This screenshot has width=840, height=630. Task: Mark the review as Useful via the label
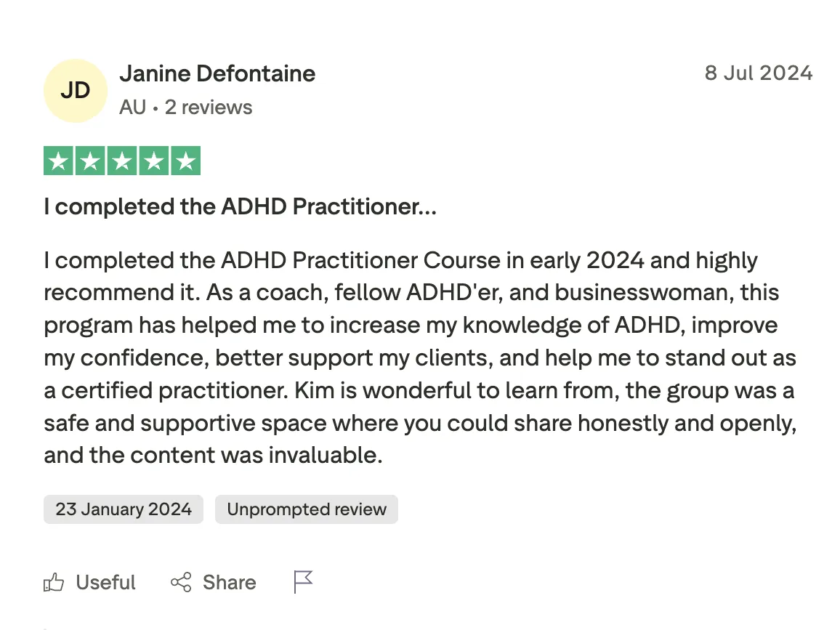105,582
